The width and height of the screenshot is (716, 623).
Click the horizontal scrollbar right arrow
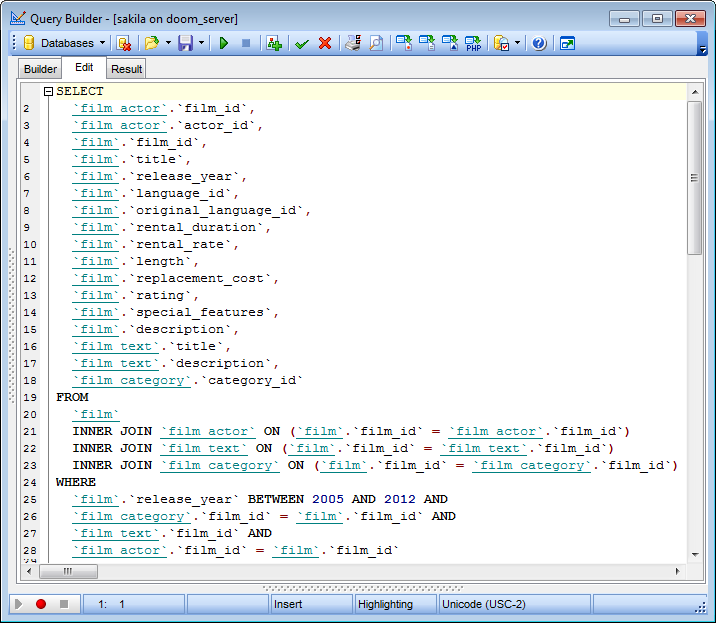(678, 571)
